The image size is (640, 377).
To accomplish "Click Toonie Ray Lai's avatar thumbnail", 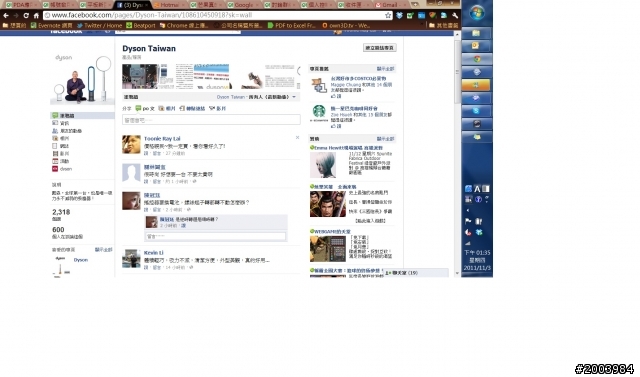I will pyautogui.click(x=131, y=144).
